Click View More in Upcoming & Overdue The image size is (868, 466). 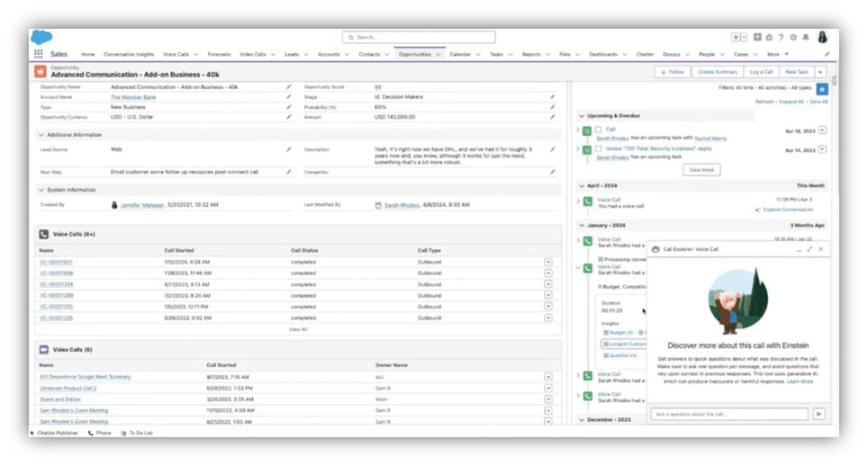pyautogui.click(x=701, y=170)
